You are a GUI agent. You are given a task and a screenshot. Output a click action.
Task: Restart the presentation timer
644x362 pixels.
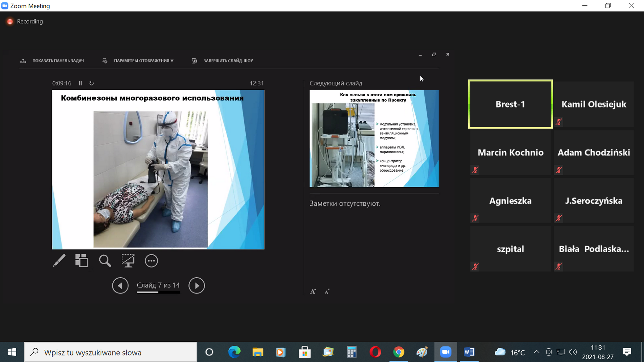(92, 83)
